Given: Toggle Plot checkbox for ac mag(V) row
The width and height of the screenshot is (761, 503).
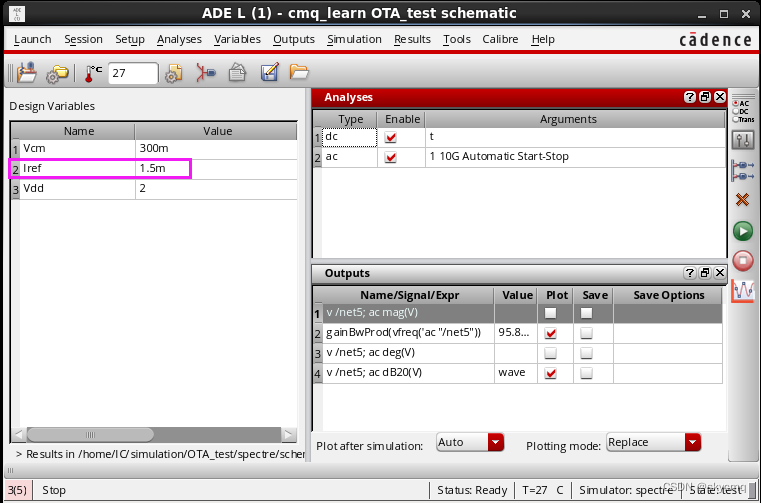Looking at the screenshot, I should pyautogui.click(x=550, y=314).
